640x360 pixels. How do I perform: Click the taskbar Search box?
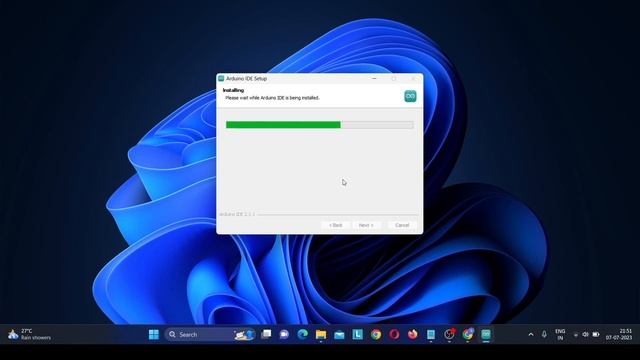coord(210,335)
